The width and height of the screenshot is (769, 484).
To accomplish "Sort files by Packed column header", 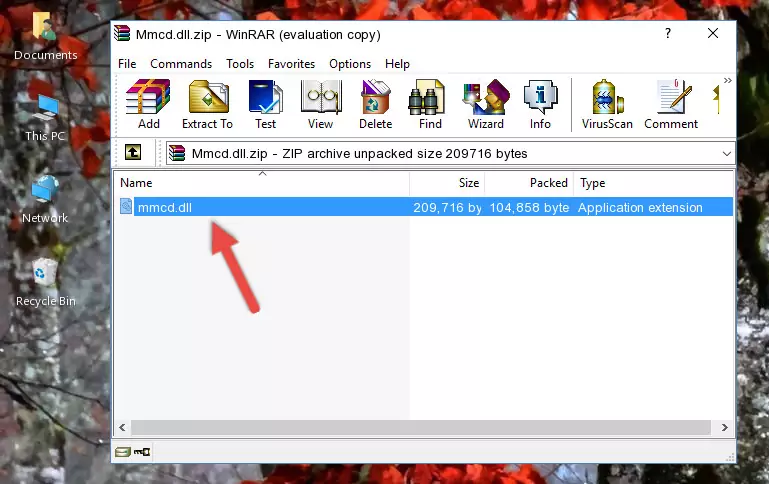I will point(529,183).
